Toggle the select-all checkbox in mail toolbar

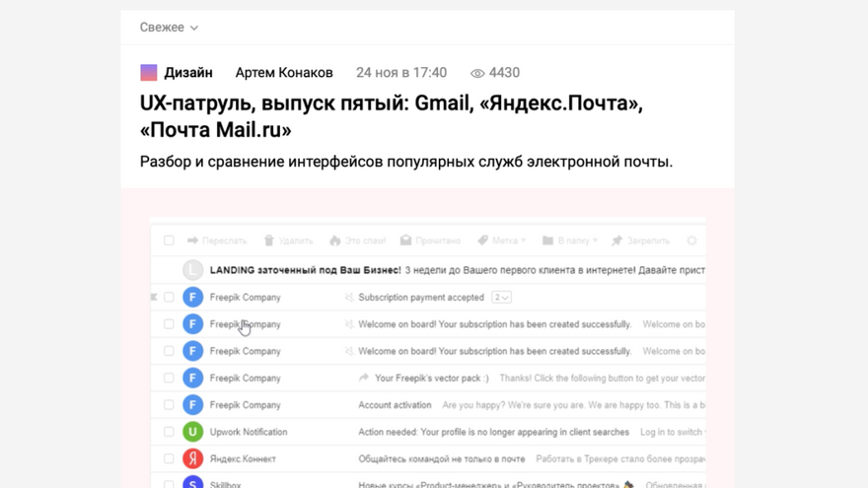pyautogui.click(x=169, y=241)
